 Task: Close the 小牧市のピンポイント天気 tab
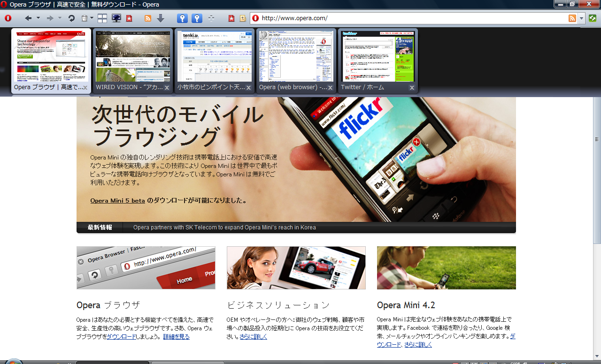tap(248, 88)
